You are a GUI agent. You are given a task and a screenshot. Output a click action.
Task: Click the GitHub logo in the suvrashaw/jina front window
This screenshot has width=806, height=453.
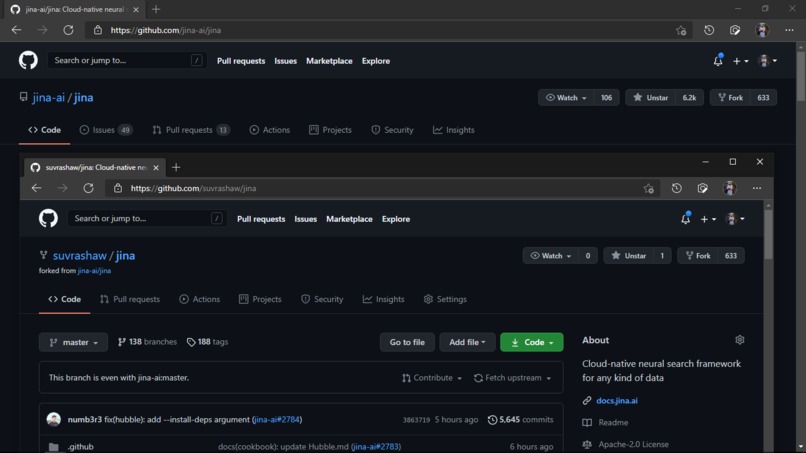(x=48, y=219)
